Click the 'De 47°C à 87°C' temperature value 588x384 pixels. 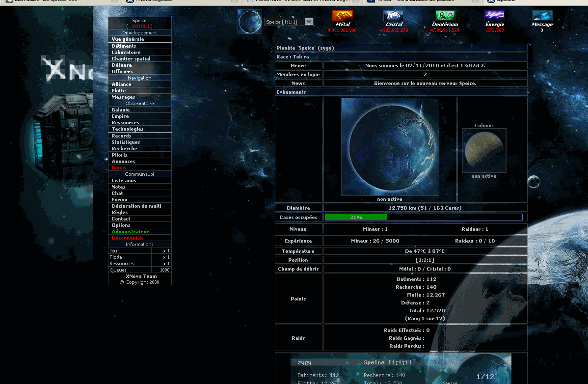tap(425, 251)
